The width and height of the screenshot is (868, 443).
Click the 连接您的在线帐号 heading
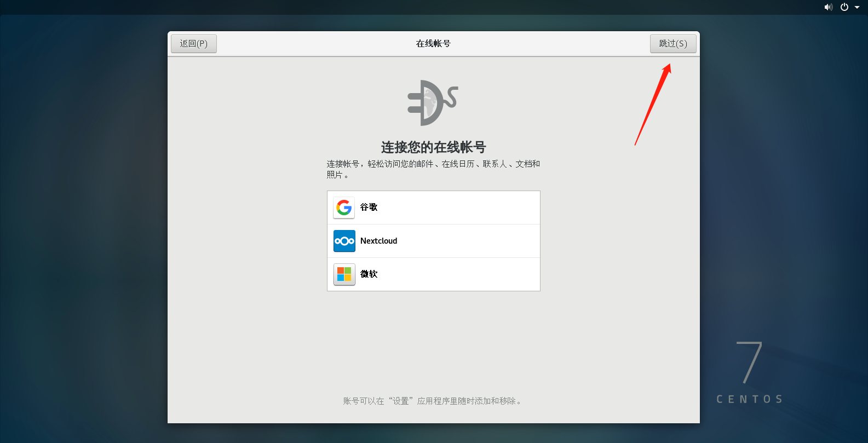pos(433,147)
